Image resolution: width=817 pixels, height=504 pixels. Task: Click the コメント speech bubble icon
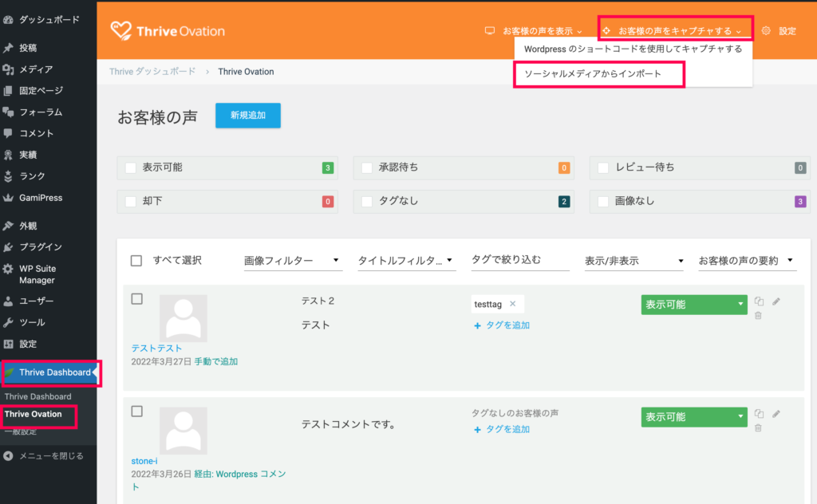(8, 133)
